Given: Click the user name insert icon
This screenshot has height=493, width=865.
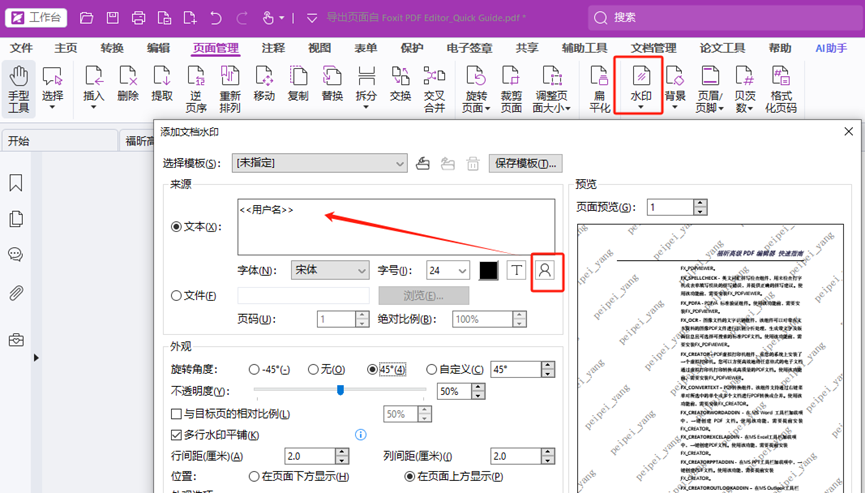Looking at the screenshot, I should click(x=545, y=270).
